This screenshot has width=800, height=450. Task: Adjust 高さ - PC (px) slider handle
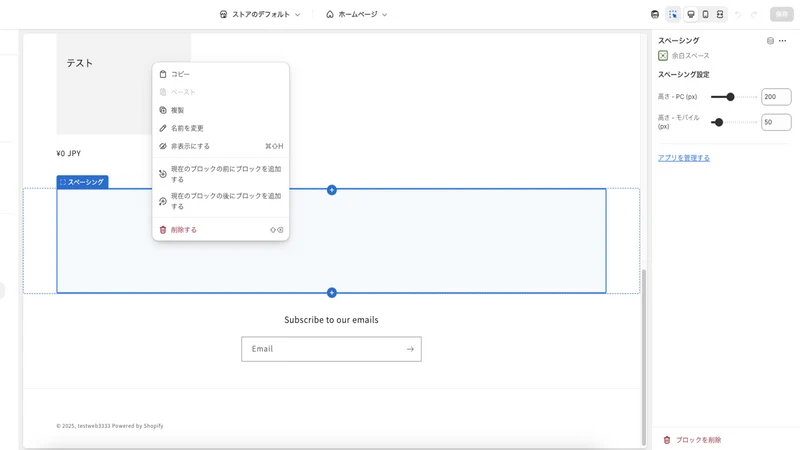click(730, 96)
